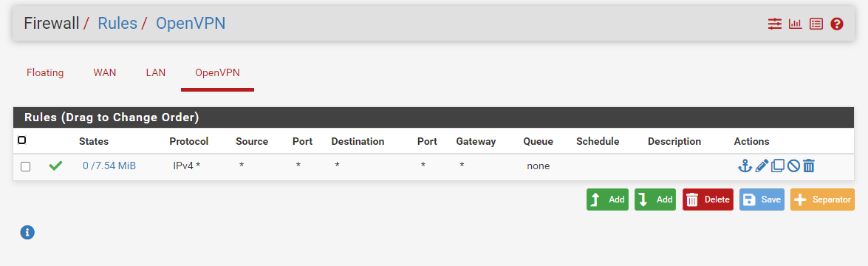The image size is (868, 266).
Task: Edit the rule with the pencil icon
Action: (x=762, y=166)
